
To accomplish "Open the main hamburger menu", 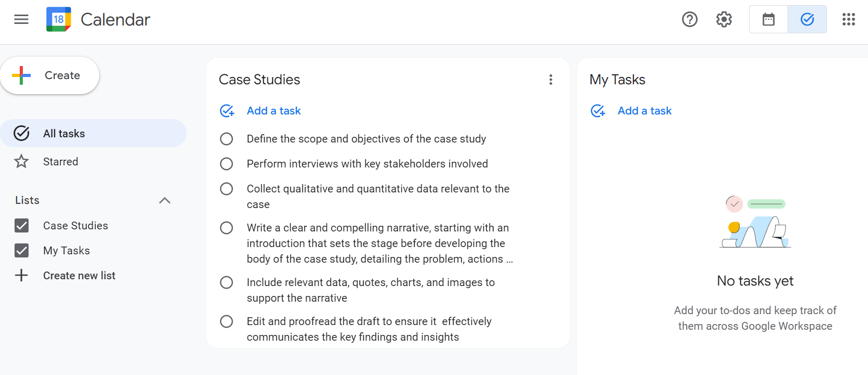I will [x=21, y=20].
